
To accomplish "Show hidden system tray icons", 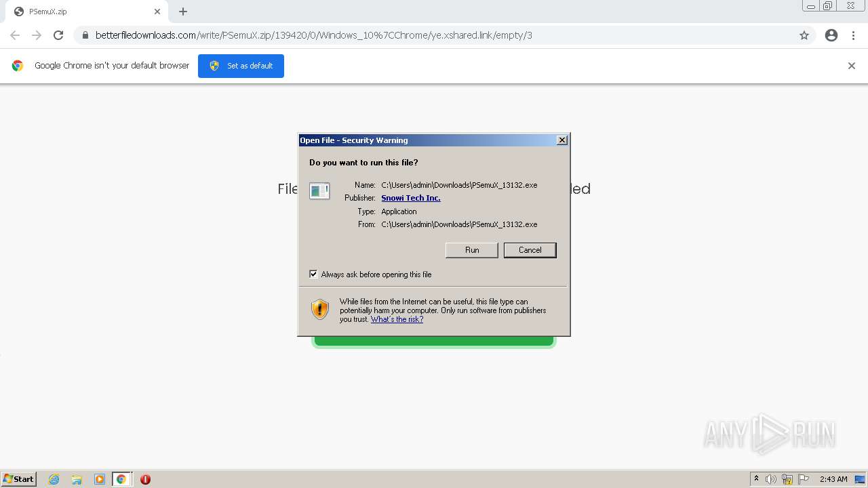I will pyautogui.click(x=757, y=479).
